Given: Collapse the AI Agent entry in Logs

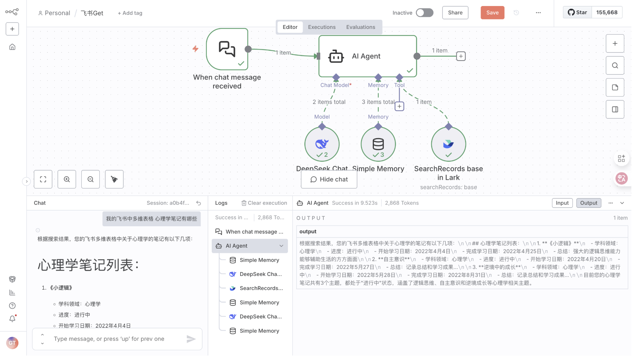Looking at the screenshot, I should [x=281, y=246].
